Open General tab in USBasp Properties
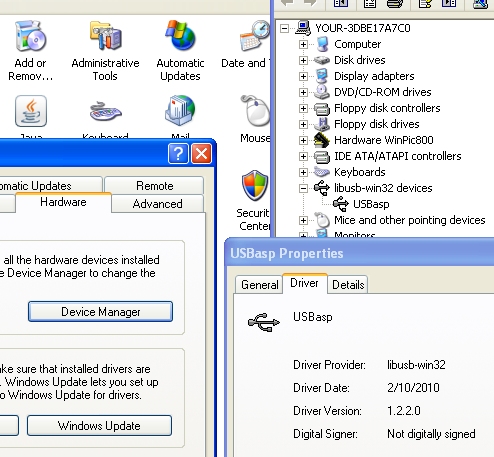This screenshot has width=494, height=457. [x=259, y=285]
